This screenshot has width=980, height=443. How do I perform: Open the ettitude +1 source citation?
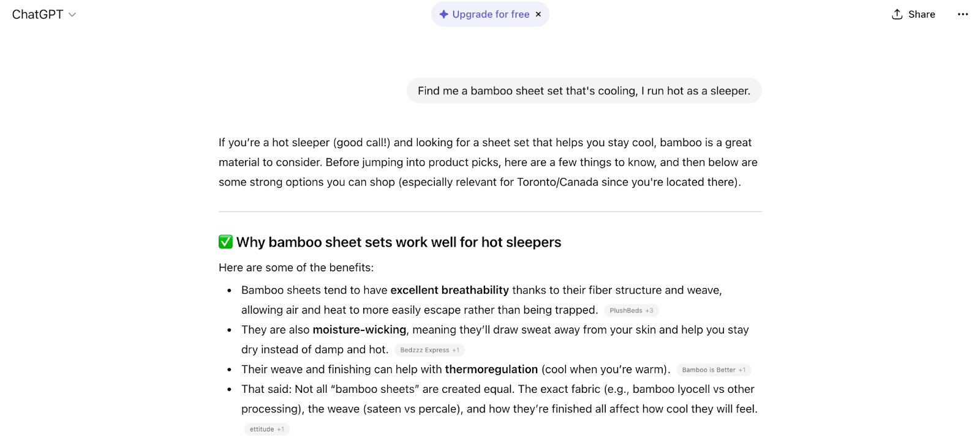(266, 429)
